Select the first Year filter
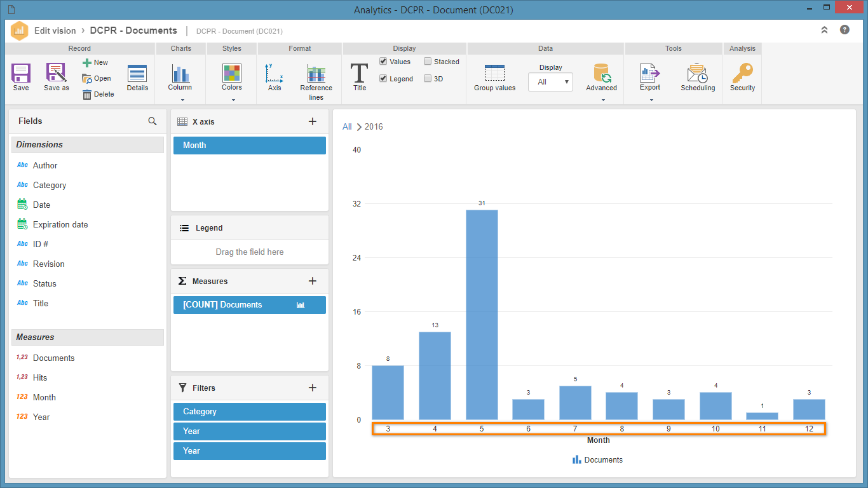This screenshot has height=488, width=868. pos(250,431)
